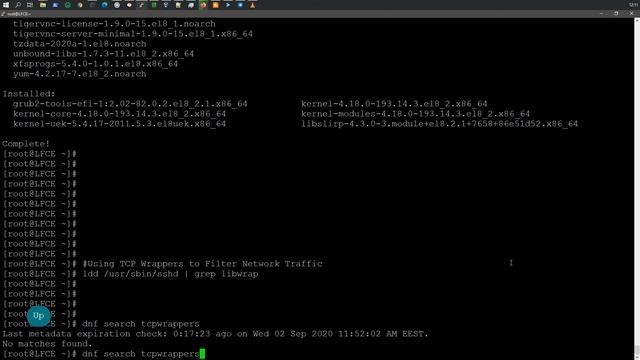Open VLC cone icon in taskbar
The image size is (640, 360).
pyautogui.click(x=253, y=5)
